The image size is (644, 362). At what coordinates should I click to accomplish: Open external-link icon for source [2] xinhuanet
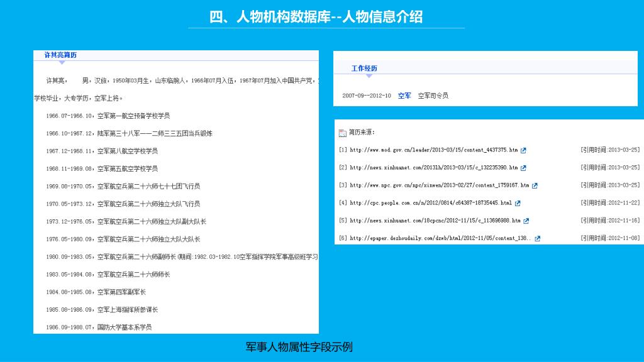click(523, 168)
